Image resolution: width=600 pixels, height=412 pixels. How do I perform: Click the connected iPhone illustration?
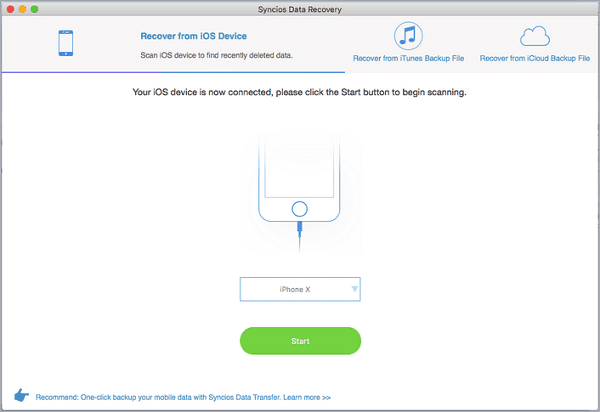pos(300,191)
